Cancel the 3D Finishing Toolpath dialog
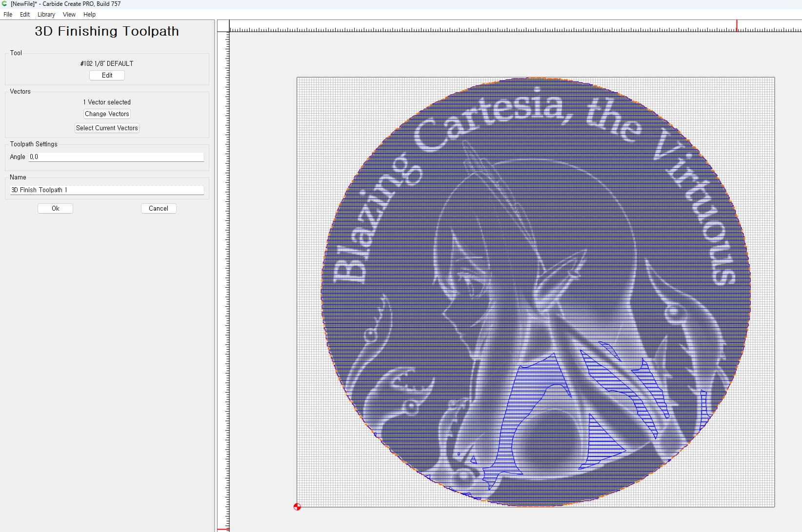This screenshot has width=802, height=532. point(159,208)
